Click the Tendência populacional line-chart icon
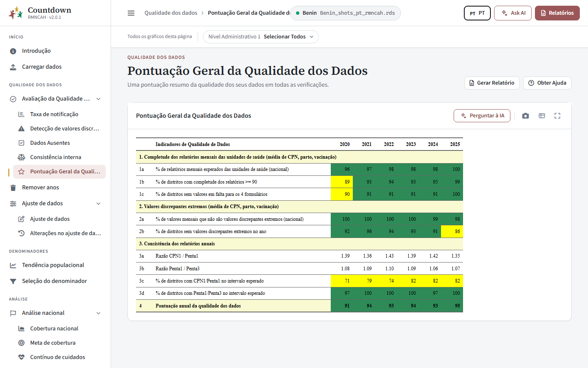The height and width of the screenshot is (368, 588). point(13,265)
